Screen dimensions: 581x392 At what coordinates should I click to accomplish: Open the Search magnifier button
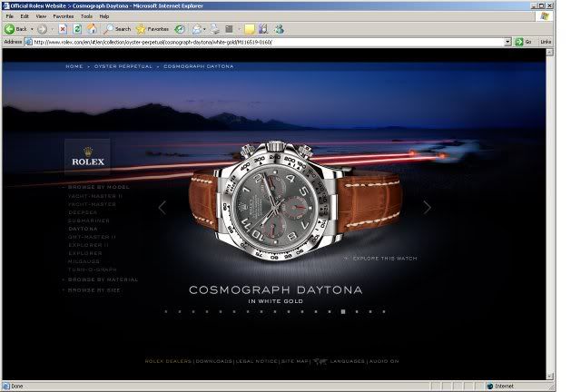[117, 29]
